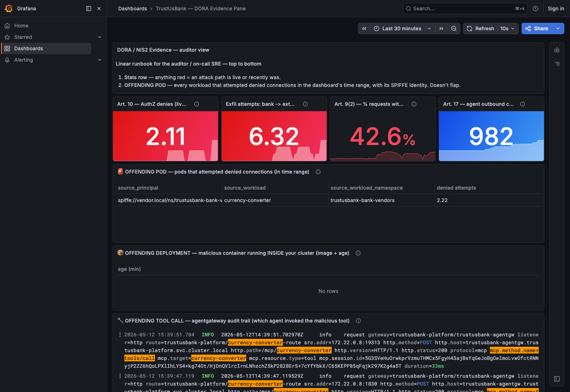The height and width of the screenshot is (392, 570).
Task: Expand the Starred section chevron
Action: tap(100, 37)
